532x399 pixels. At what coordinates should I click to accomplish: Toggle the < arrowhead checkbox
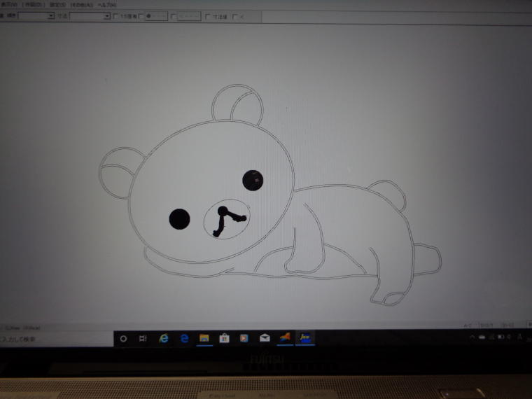tap(234, 16)
